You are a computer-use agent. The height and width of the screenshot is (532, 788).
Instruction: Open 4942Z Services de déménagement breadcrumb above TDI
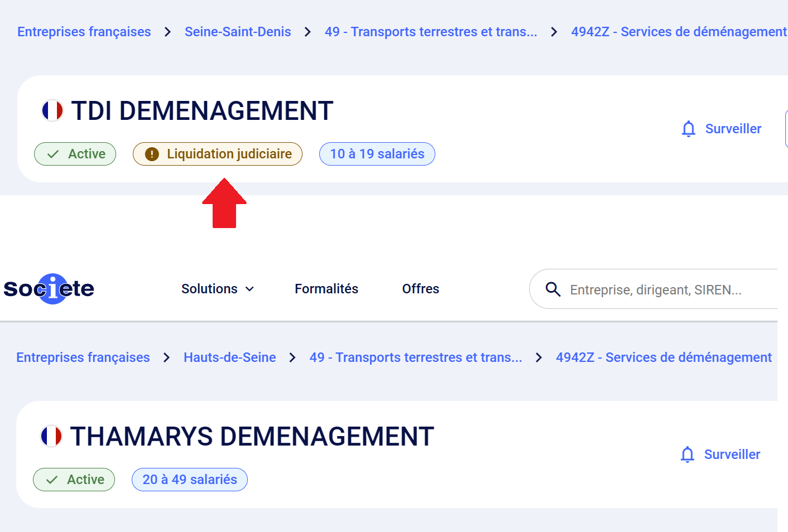[x=679, y=32]
